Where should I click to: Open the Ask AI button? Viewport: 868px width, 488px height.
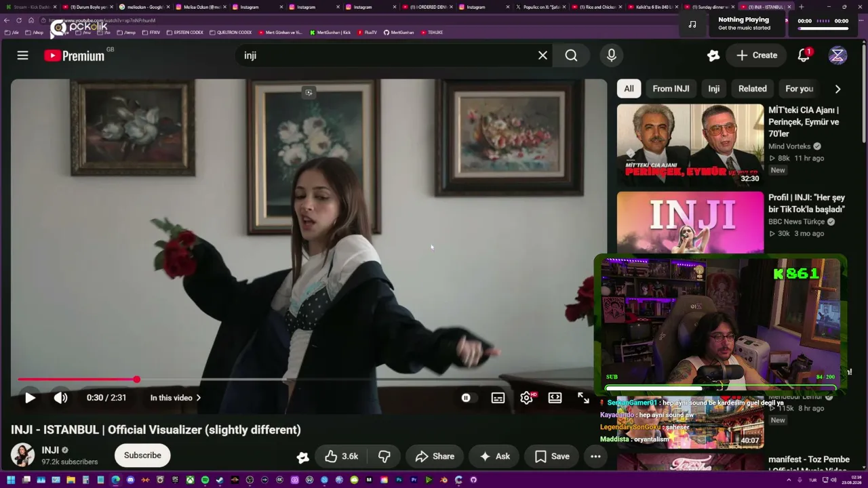(x=494, y=457)
